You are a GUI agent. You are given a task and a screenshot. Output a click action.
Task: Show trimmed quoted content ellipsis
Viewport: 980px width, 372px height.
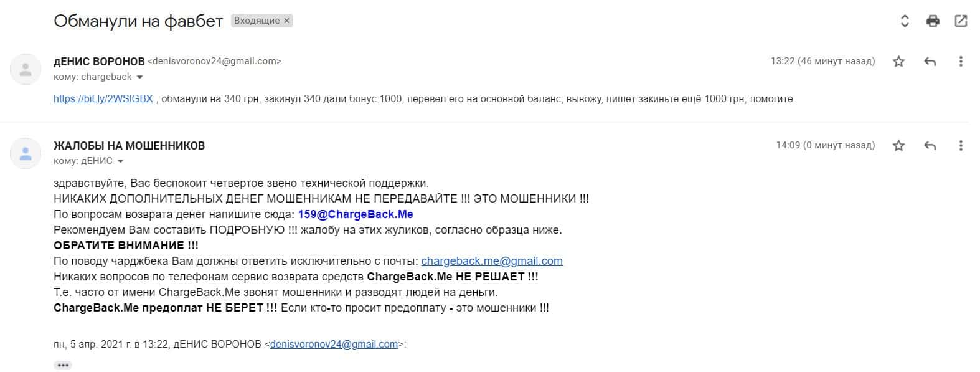coord(62,365)
